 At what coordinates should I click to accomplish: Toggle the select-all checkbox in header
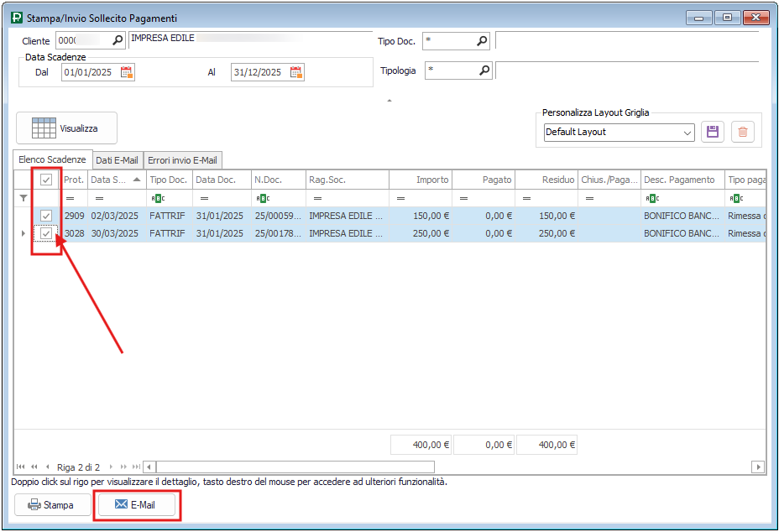click(x=46, y=180)
